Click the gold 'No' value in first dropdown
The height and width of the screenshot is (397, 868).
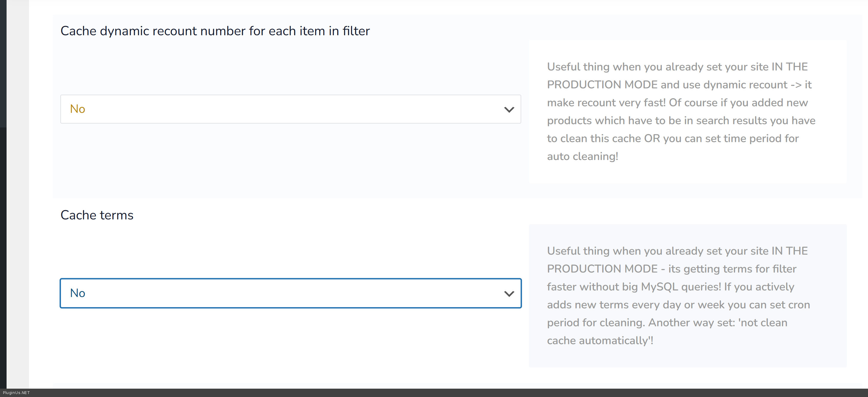click(77, 109)
